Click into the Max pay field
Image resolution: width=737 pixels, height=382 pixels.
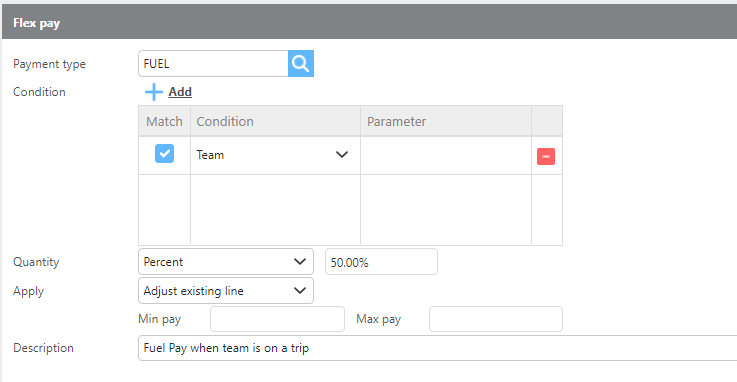[496, 319]
